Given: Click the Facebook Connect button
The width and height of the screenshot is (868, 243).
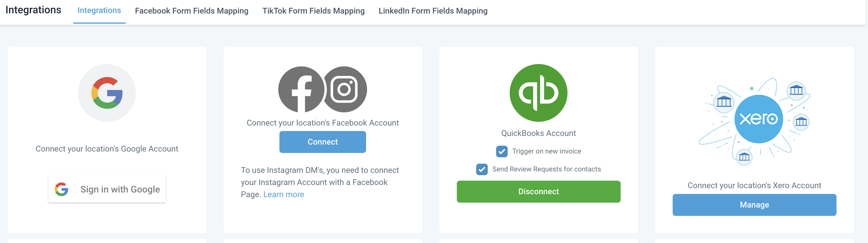Looking at the screenshot, I should click(322, 142).
